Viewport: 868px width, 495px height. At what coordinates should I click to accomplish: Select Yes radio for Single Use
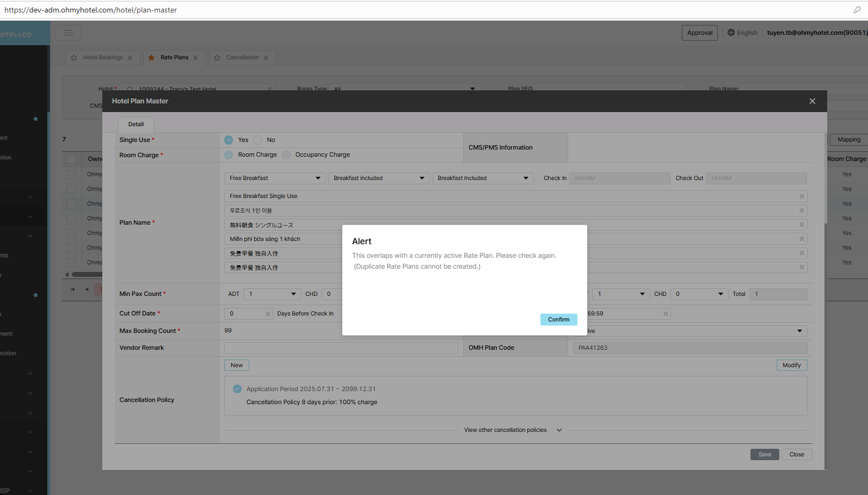click(229, 140)
